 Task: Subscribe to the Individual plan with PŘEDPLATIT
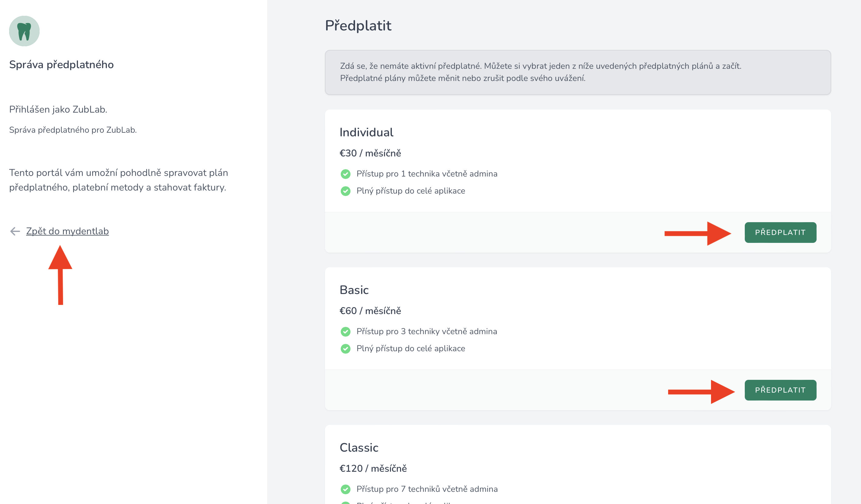[x=780, y=233]
